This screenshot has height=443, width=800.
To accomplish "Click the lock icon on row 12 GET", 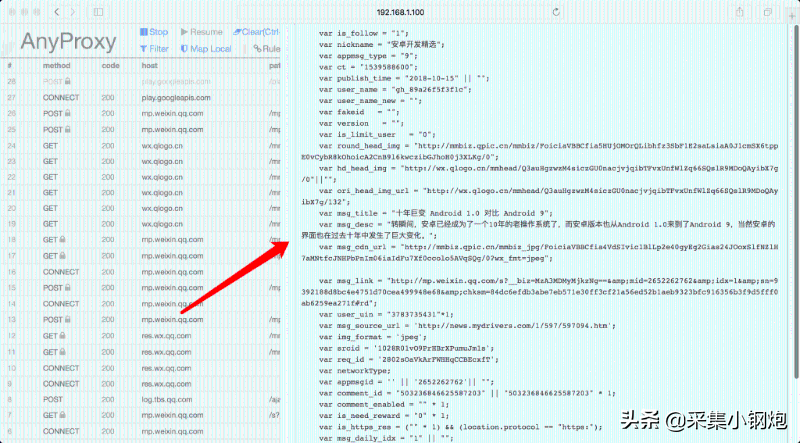I will click(62, 335).
